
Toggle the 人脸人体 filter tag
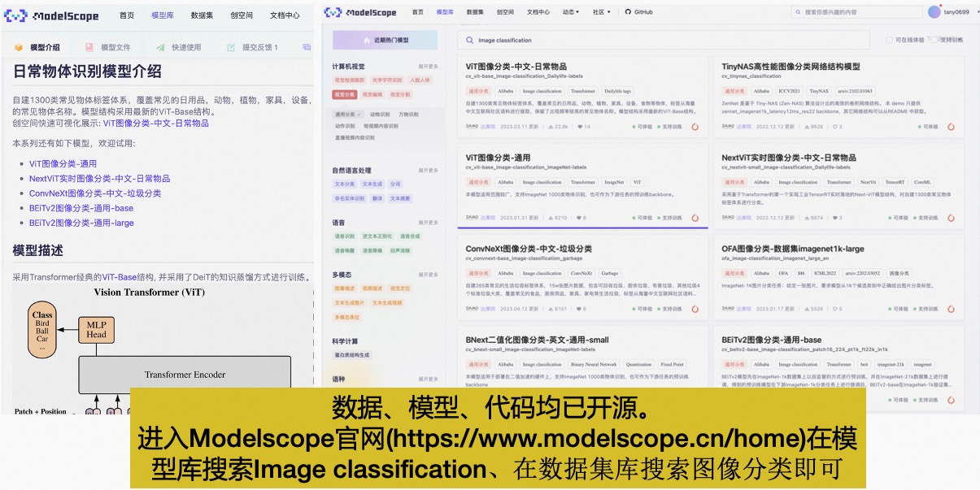click(420, 80)
